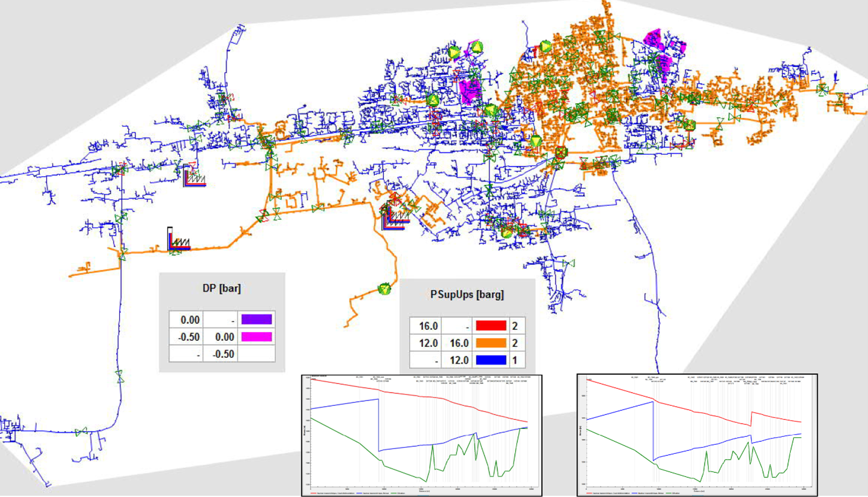Screen dimensions: 868x497
Task: Click the PSupUps [barg] legend title
Action: tap(466, 295)
